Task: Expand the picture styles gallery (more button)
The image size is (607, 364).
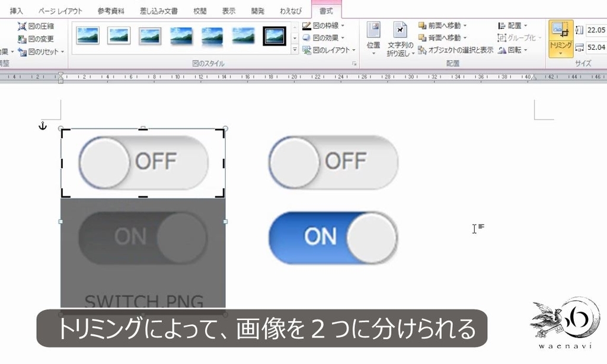Action: point(295,50)
